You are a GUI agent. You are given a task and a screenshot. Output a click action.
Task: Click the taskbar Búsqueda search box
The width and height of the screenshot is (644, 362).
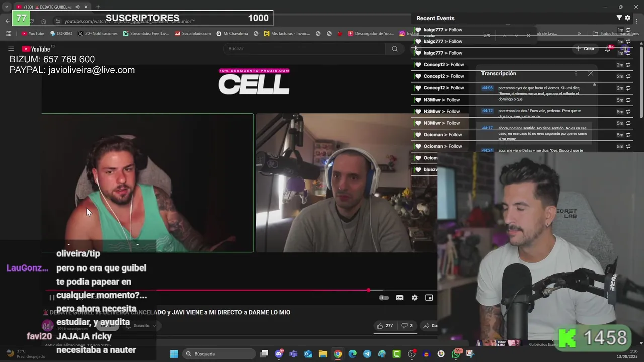pos(218,354)
